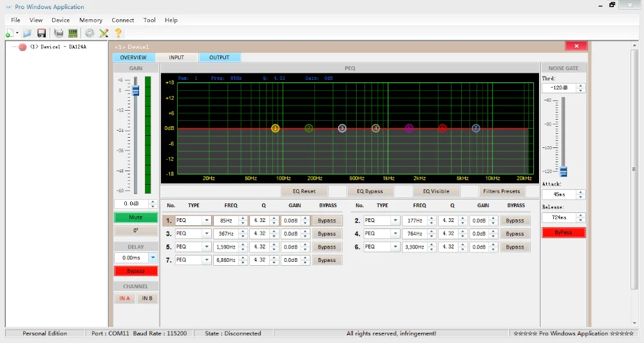Click the pencil and ruler tool icon
Image resolution: width=644 pixels, height=343 pixels.
[104, 33]
